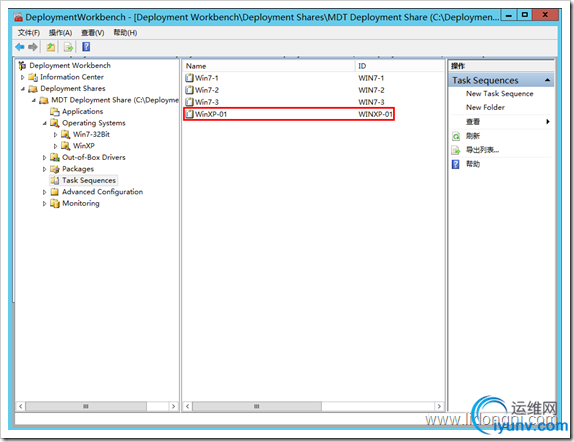
Task: Click the Help toolbar icon
Action: pyautogui.click(x=86, y=47)
